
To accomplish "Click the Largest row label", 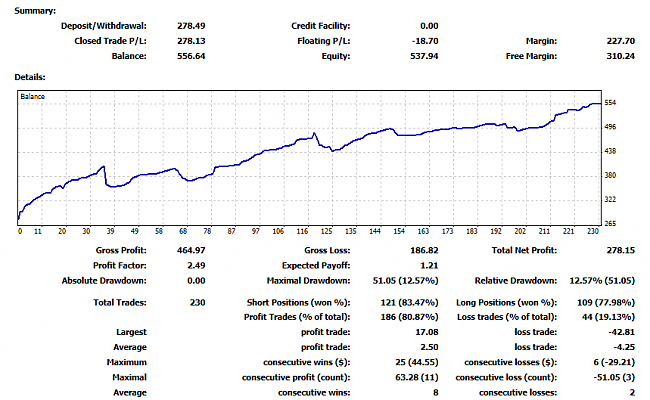I will pos(131,332).
